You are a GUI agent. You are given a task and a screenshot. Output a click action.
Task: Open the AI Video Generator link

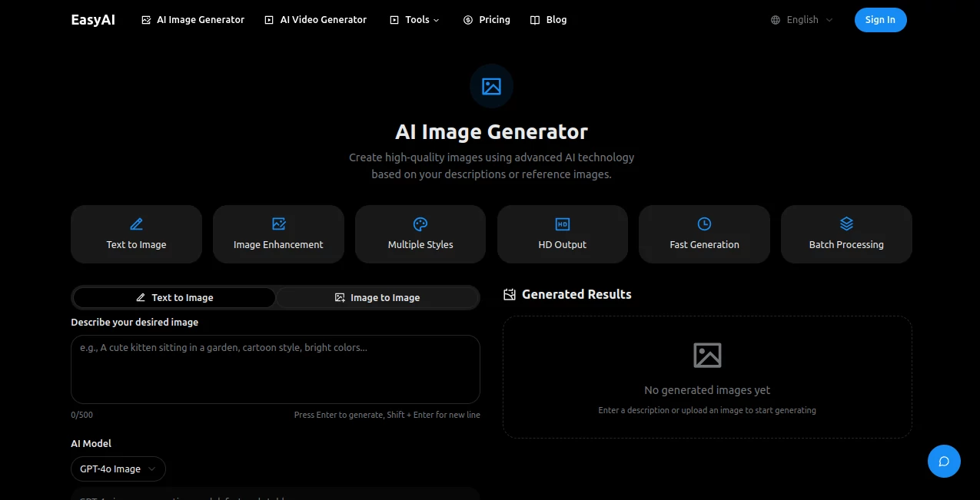315,20
